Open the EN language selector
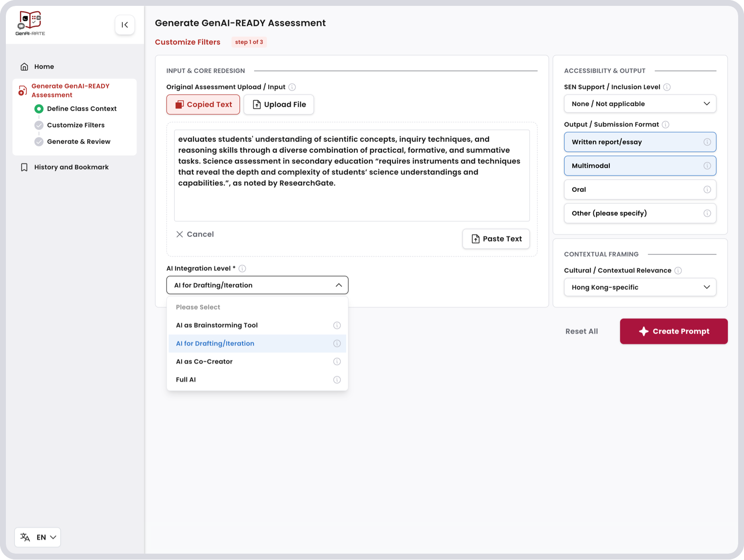This screenshot has width=744, height=560. pos(38,537)
